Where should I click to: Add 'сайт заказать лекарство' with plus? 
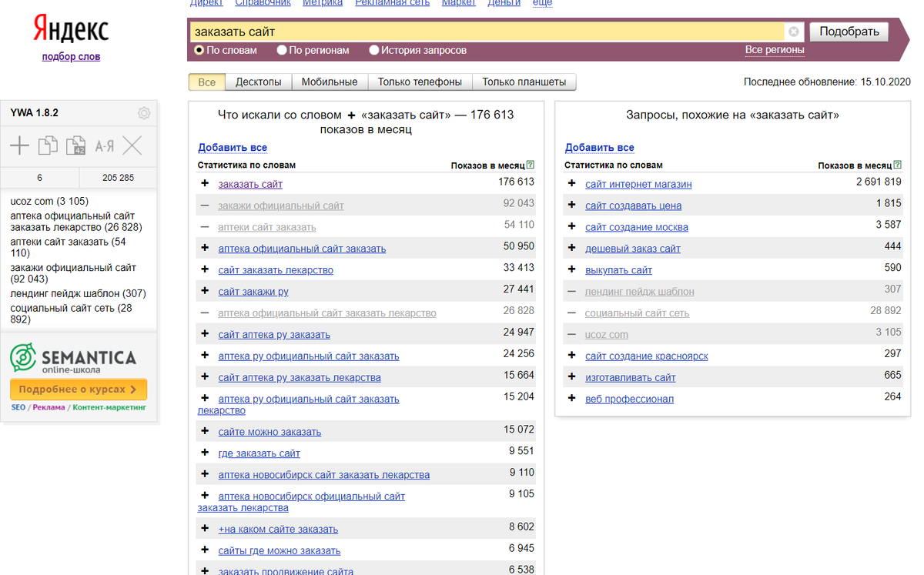[205, 269]
